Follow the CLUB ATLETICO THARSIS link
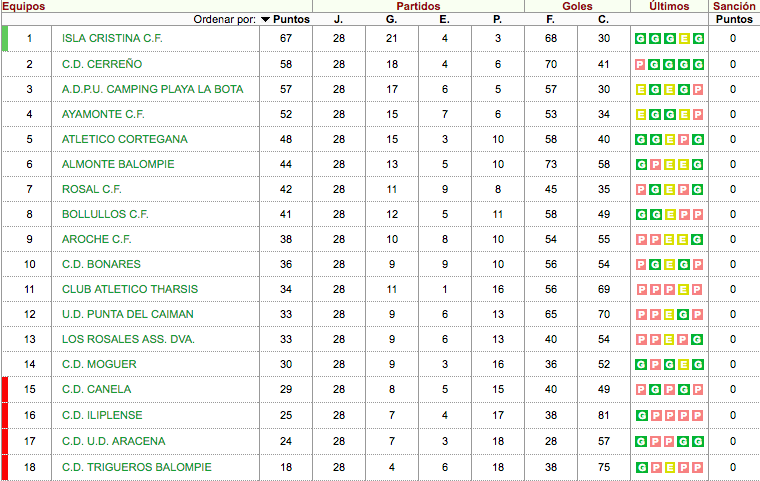760x481 pixels. pyautogui.click(x=130, y=289)
